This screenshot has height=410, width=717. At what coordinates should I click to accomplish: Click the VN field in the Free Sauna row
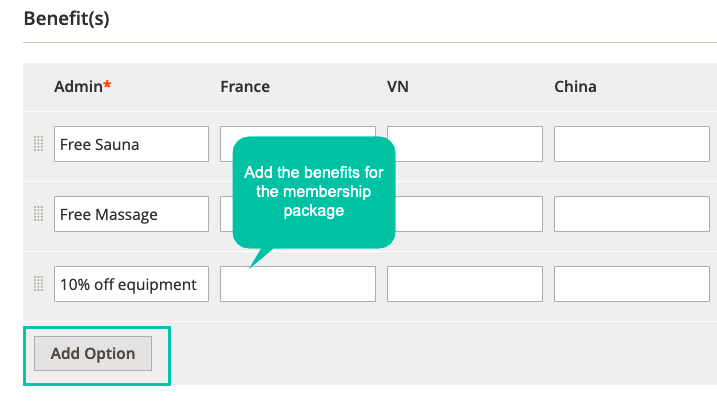(465, 144)
